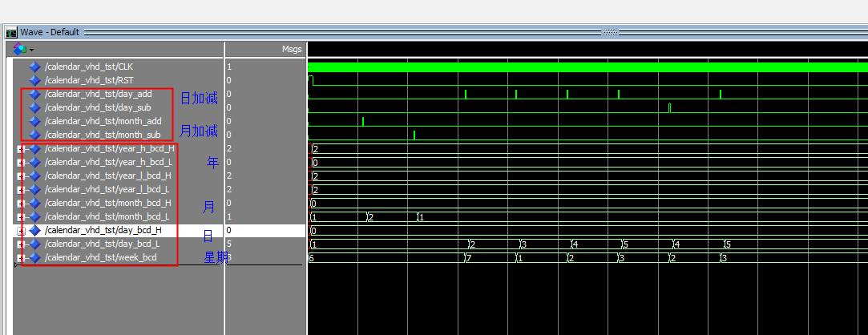Click week_bcd waveform value 6 segment
The width and height of the screenshot is (868, 335).
click(x=386, y=257)
